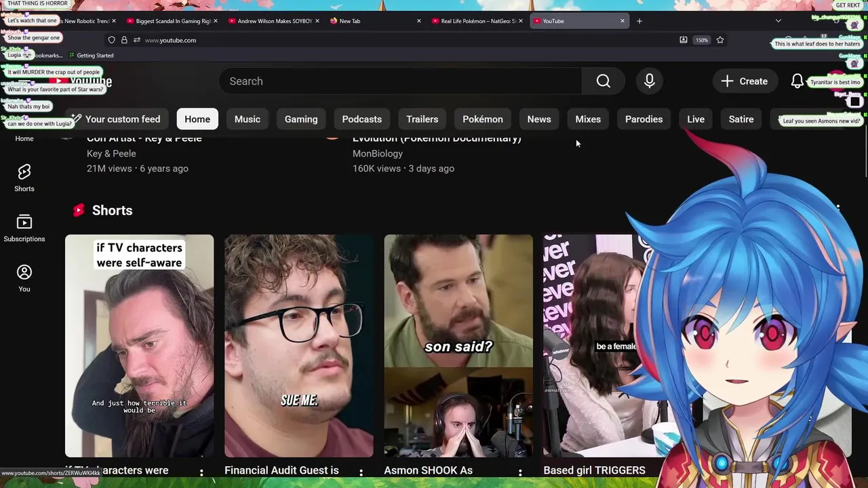Open 'Based girl TRIGGERS' short title
868x488 pixels.
pos(595,470)
